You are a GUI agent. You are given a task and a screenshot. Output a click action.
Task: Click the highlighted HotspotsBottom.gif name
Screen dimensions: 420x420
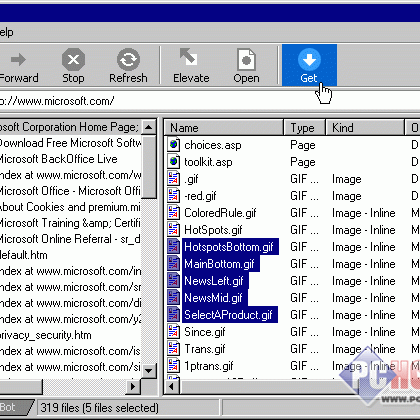click(230, 247)
